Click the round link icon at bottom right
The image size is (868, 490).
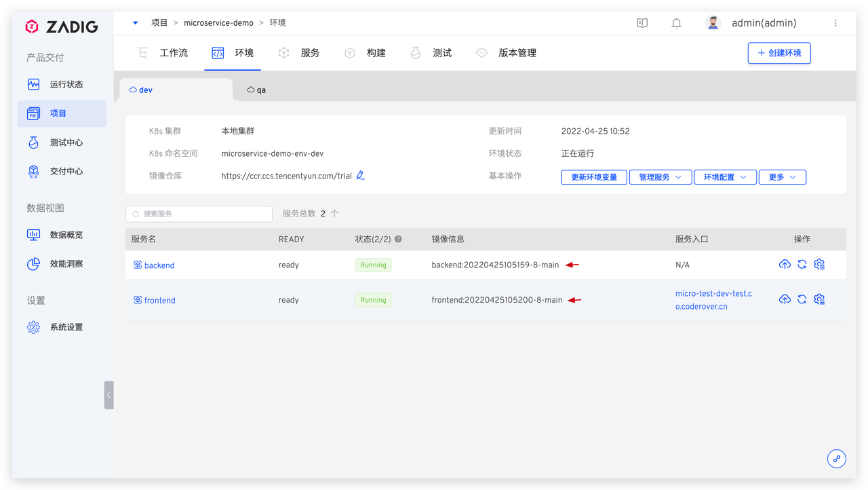[x=837, y=459]
